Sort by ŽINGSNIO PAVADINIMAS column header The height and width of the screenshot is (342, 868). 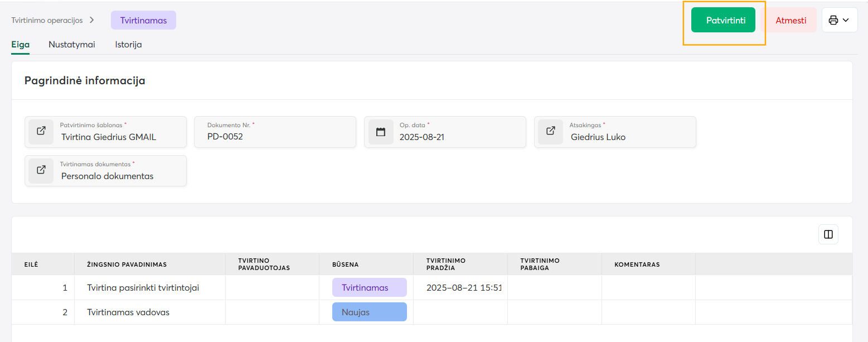pyautogui.click(x=150, y=264)
